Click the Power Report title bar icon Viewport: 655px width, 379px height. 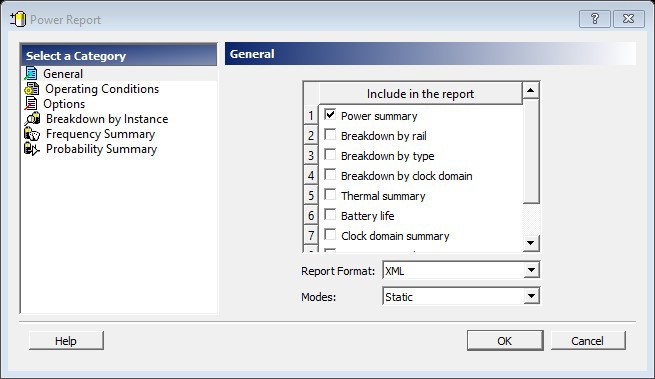coord(18,19)
